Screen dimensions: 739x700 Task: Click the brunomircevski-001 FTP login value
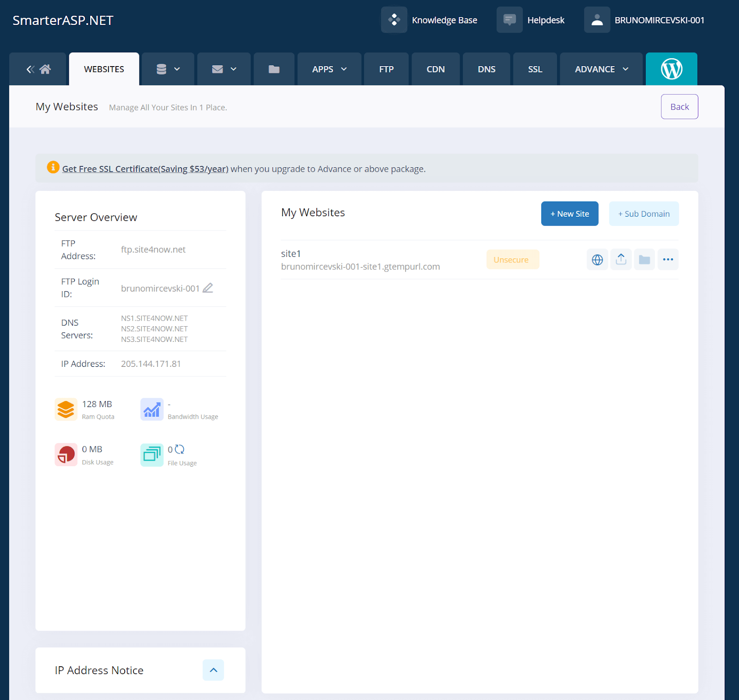tap(160, 288)
